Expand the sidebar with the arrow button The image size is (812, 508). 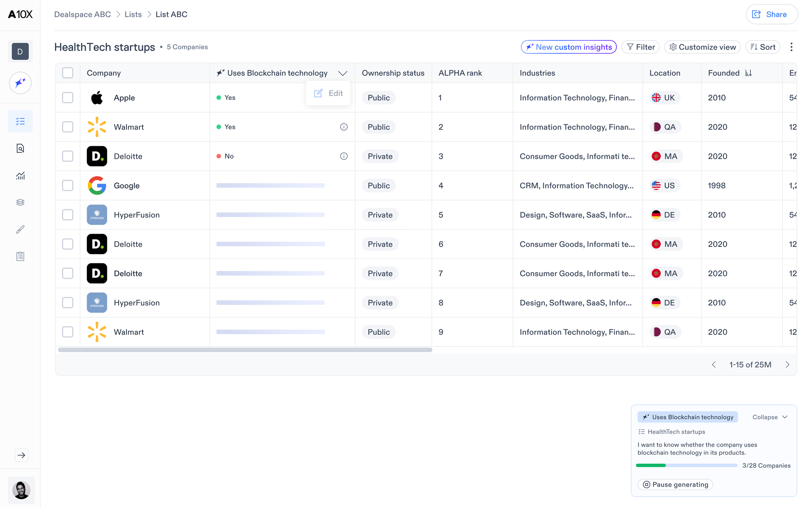pos(21,455)
